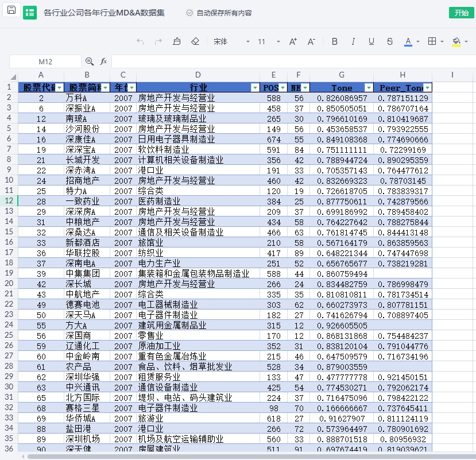Click cell containing 华侨城A
This screenshot has height=460, width=476.
(87, 419)
